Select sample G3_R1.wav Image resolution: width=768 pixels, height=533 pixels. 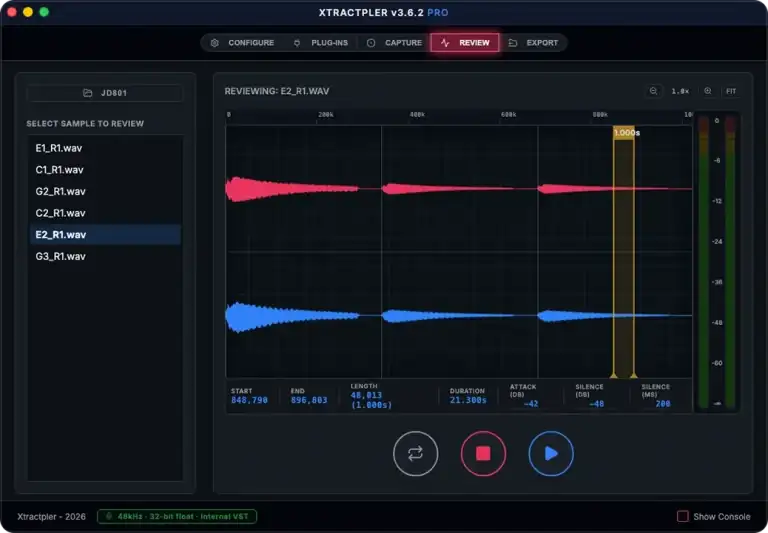[105, 256]
